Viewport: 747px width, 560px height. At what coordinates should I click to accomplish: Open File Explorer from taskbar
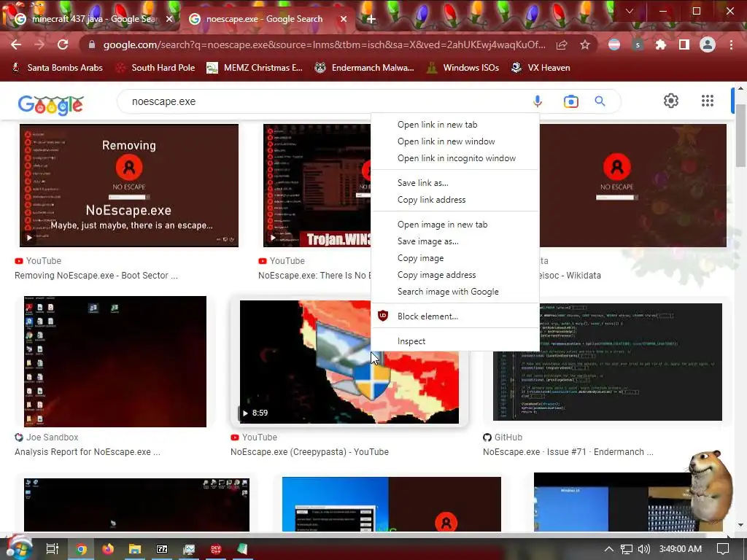coord(135,549)
